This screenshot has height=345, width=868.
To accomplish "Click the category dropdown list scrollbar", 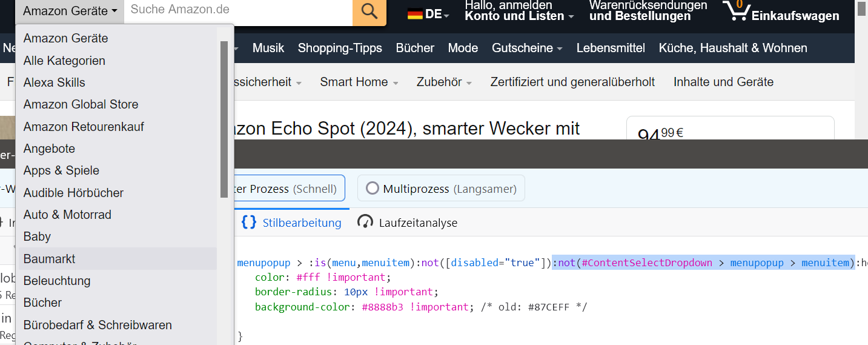I will point(224,119).
